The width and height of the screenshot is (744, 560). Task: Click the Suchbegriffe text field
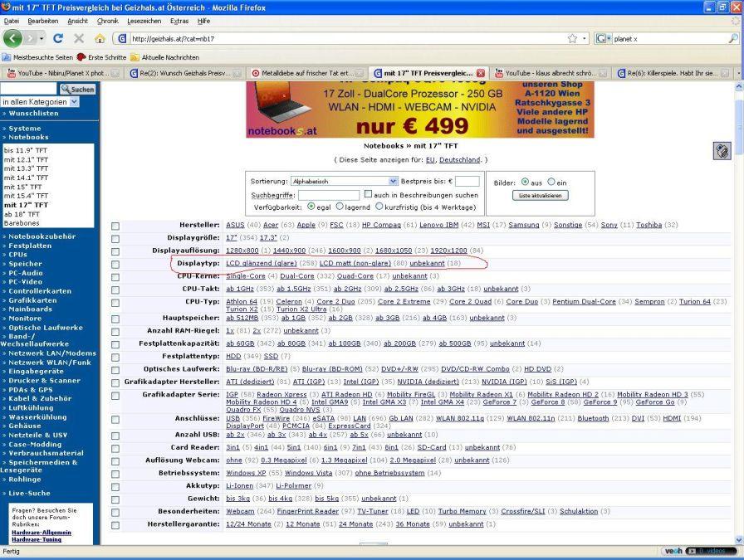(x=328, y=195)
